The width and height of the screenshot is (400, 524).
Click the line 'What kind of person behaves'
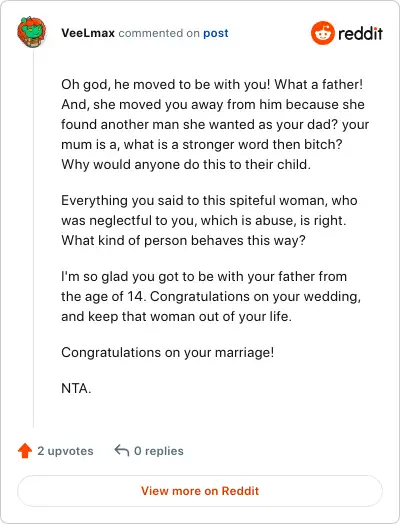[x=183, y=240]
